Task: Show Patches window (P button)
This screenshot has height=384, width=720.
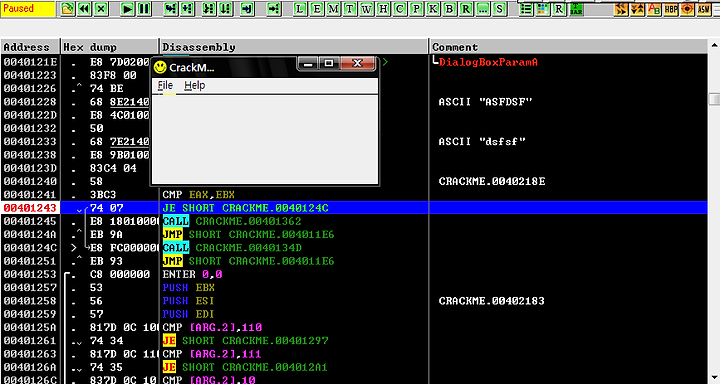Action: tap(416, 9)
